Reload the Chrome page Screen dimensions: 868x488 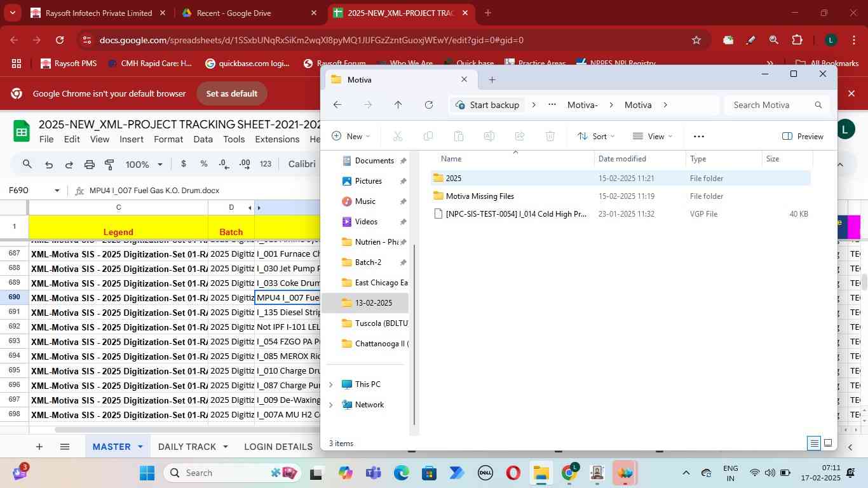click(x=60, y=39)
